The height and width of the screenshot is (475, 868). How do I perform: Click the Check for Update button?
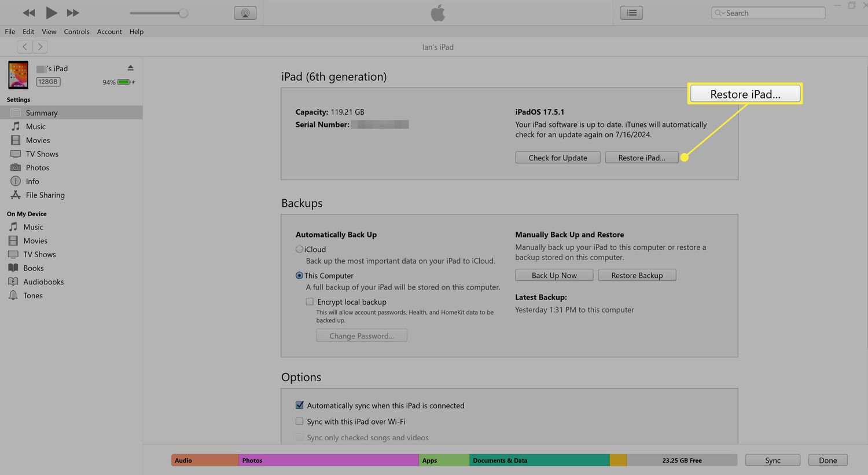coord(558,158)
